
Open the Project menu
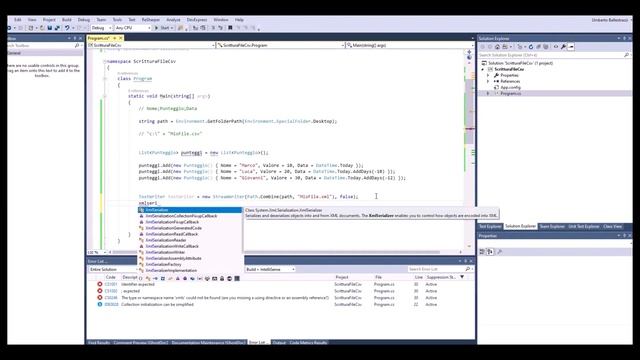49,20
